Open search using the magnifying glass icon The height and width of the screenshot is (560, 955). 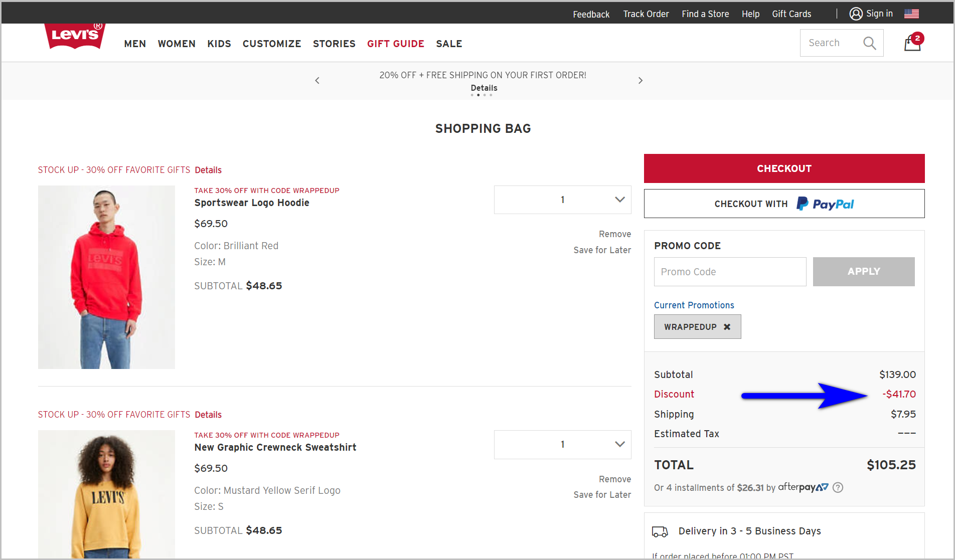870,43
